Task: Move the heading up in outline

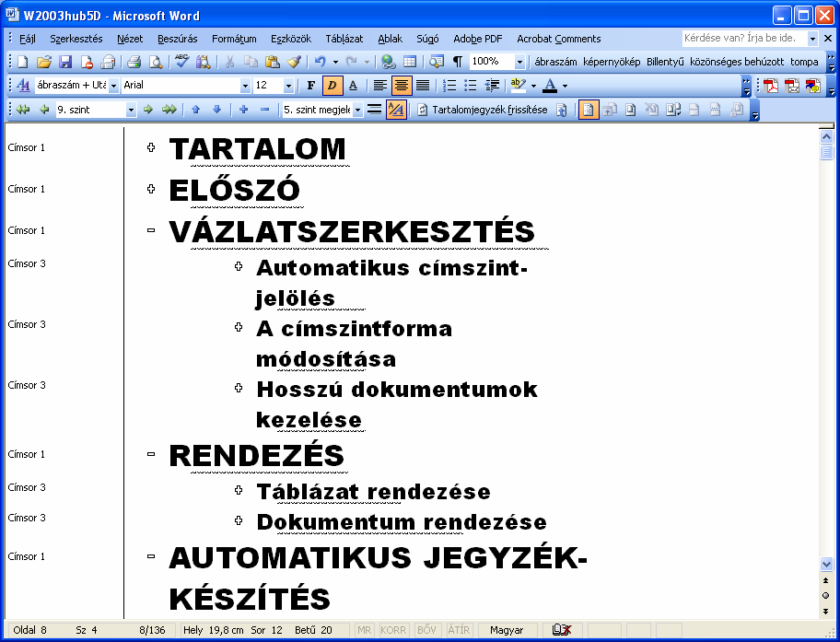Action: (x=195, y=110)
